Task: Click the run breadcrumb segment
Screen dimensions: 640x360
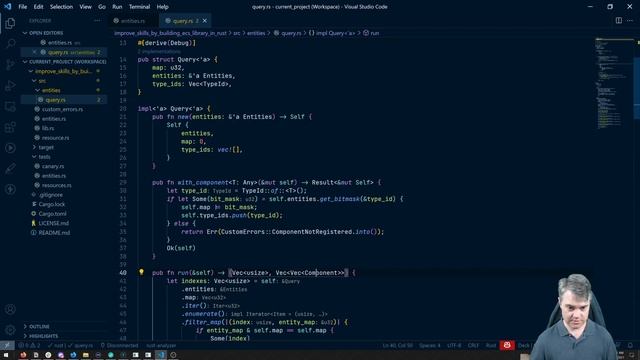Action: click(371, 33)
